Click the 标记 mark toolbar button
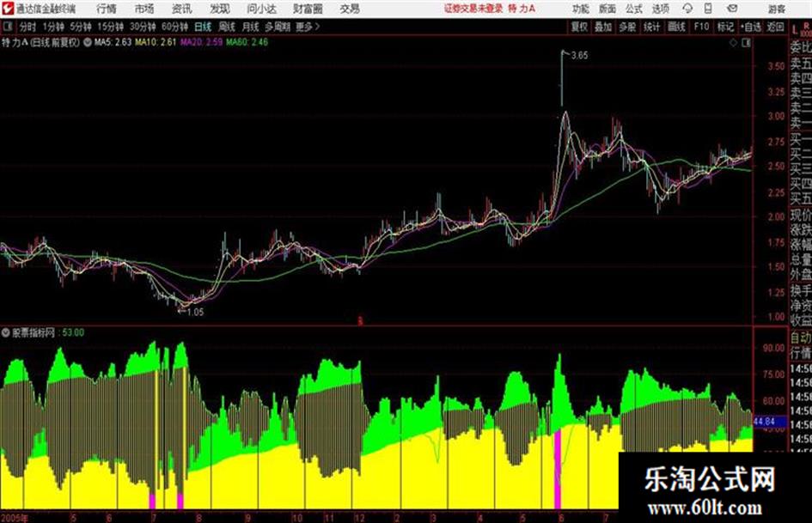This screenshot has width=812, height=523. click(725, 27)
